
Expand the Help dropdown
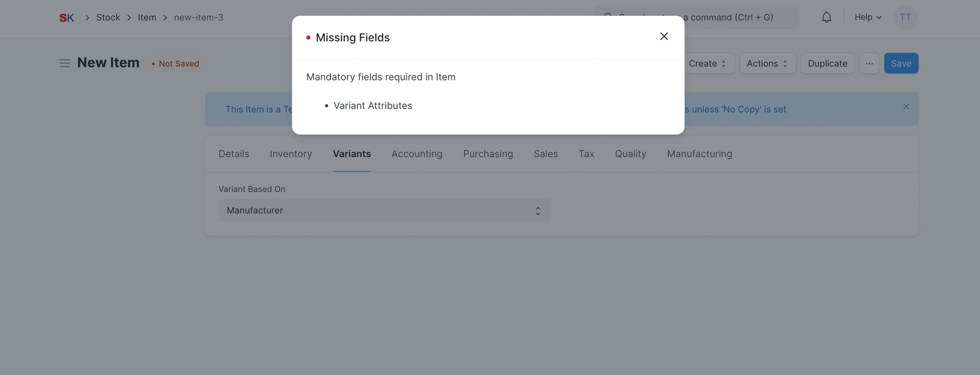click(x=868, y=17)
